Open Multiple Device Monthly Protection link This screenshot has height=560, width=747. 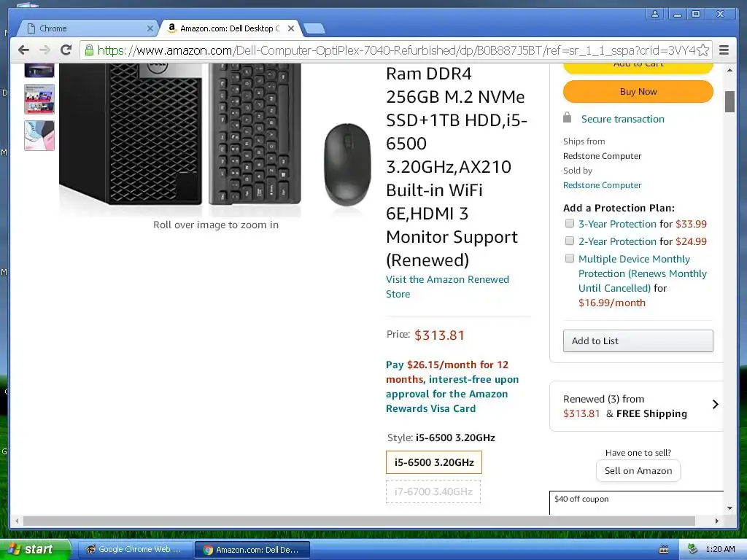click(x=642, y=273)
